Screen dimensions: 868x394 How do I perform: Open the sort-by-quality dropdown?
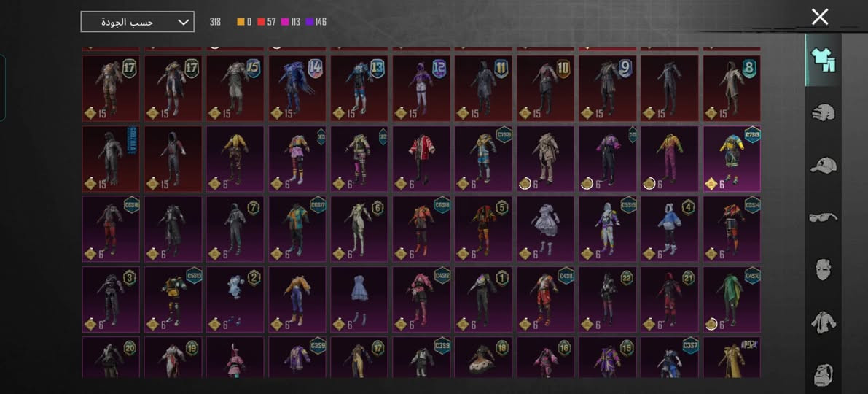[137, 22]
